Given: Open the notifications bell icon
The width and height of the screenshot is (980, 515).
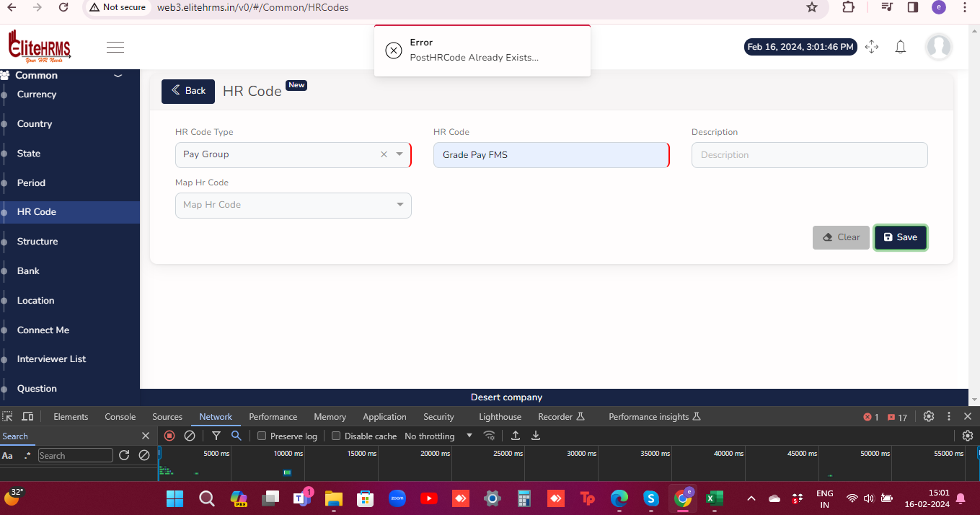Looking at the screenshot, I should [x=900, y=47].
